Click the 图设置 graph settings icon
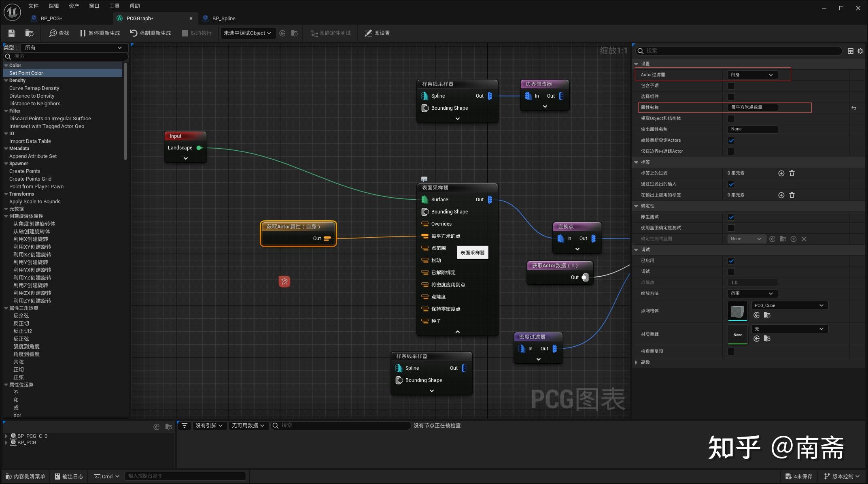The height and width of the screenshot is (484, 868). point(368,33)
